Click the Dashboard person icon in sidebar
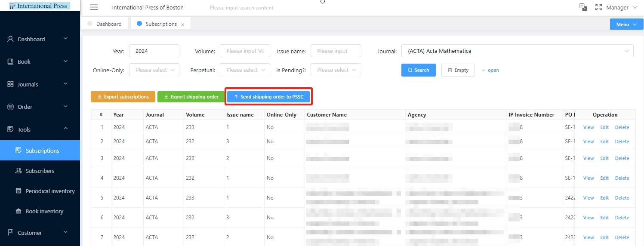The image size is (644, 246). (x=11, y=39)
